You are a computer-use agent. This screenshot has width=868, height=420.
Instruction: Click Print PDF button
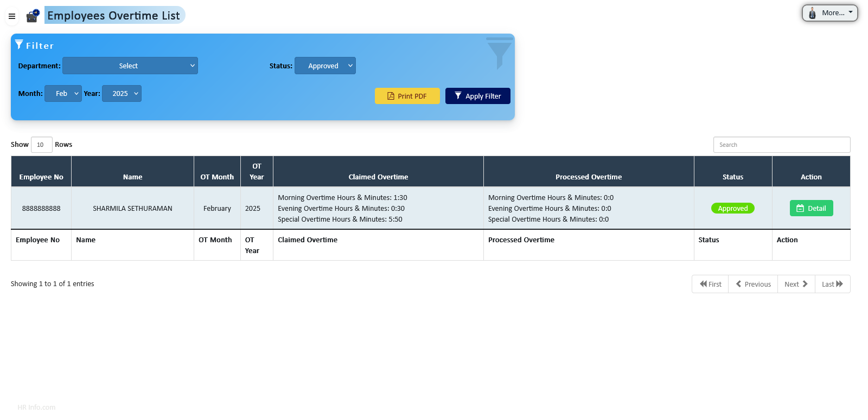(x=407, y=96)
